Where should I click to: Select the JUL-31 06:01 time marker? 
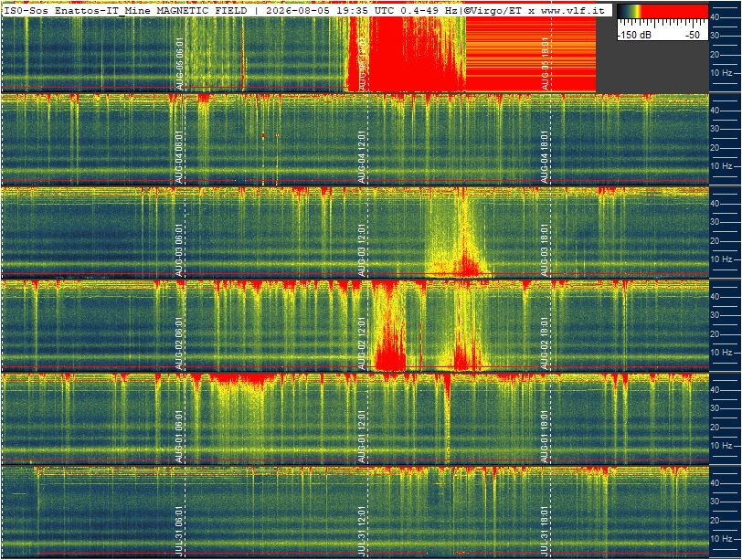coord(179,530)
